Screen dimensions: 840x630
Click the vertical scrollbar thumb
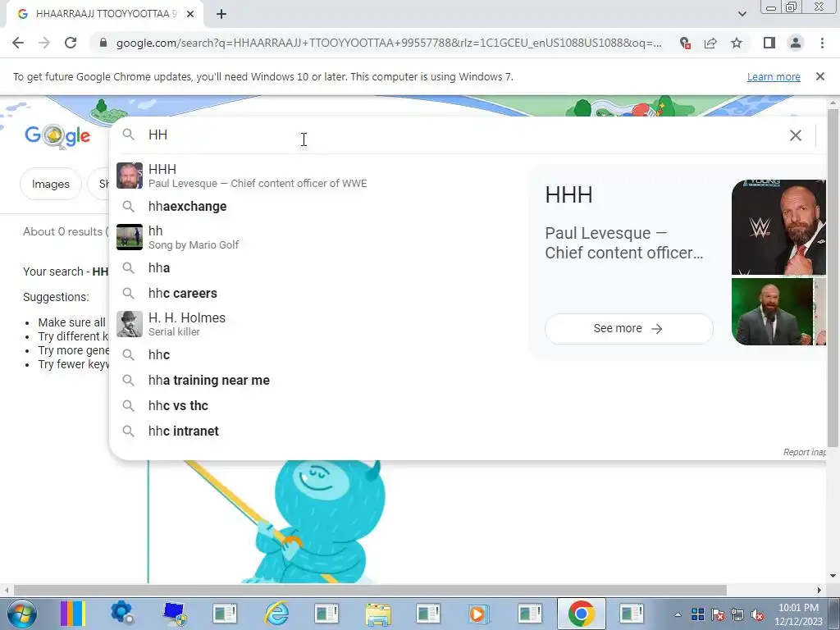point(833,277)
